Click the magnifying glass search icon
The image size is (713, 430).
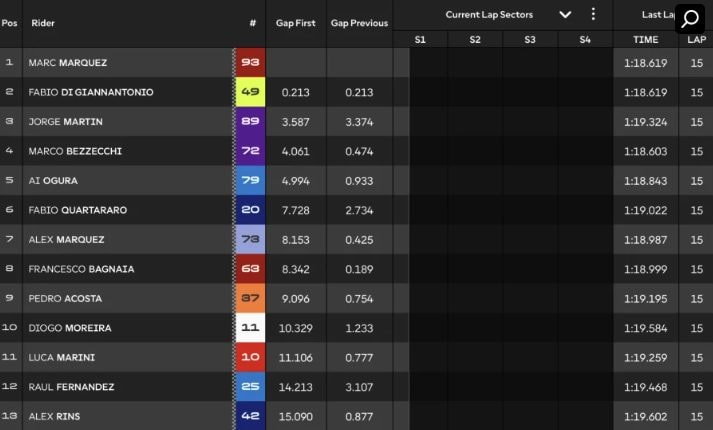tap(691, 18)
